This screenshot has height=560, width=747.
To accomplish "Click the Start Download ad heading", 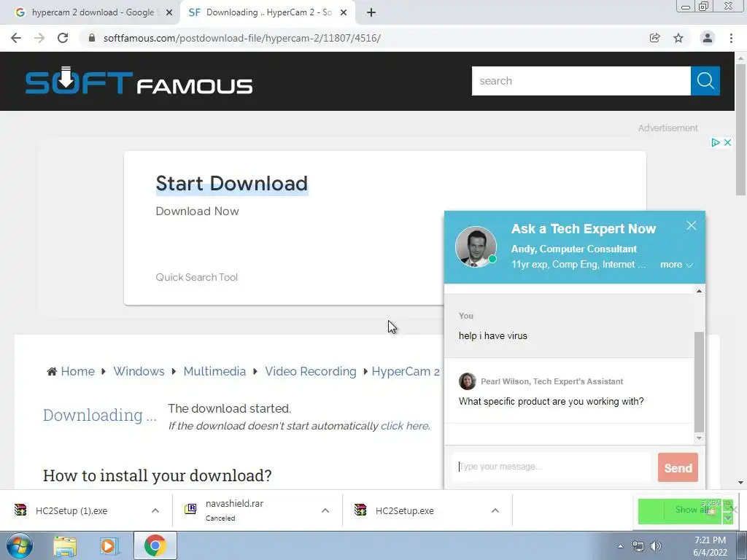I will point(232,183).
